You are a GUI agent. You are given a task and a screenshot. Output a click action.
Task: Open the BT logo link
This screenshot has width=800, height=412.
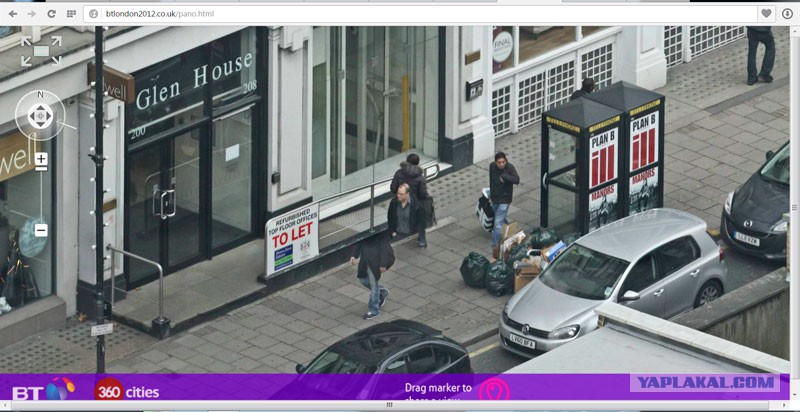42,390
